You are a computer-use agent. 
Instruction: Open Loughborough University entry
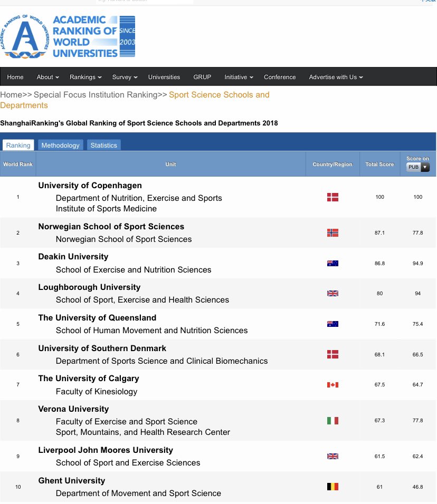pos(89,287)
